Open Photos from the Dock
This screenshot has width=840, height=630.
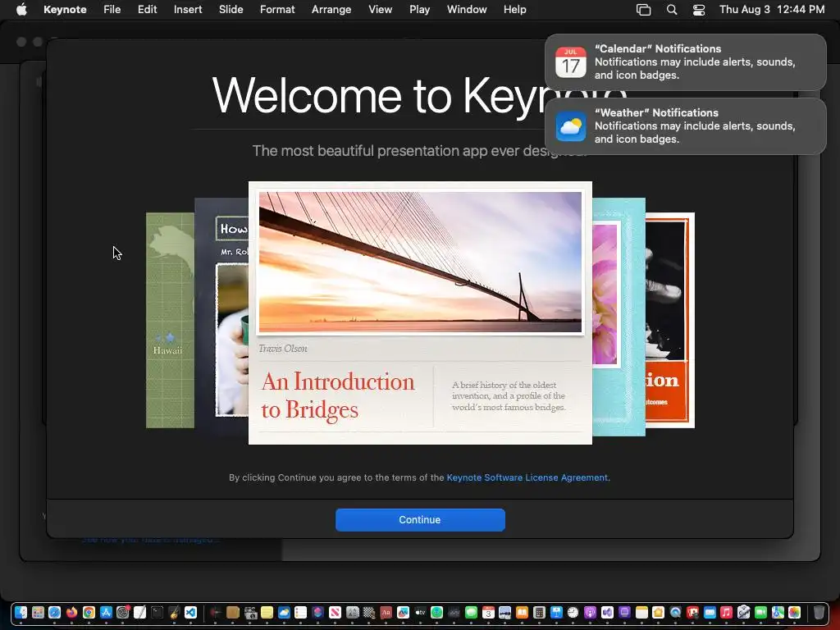click(x=794, y=612)
